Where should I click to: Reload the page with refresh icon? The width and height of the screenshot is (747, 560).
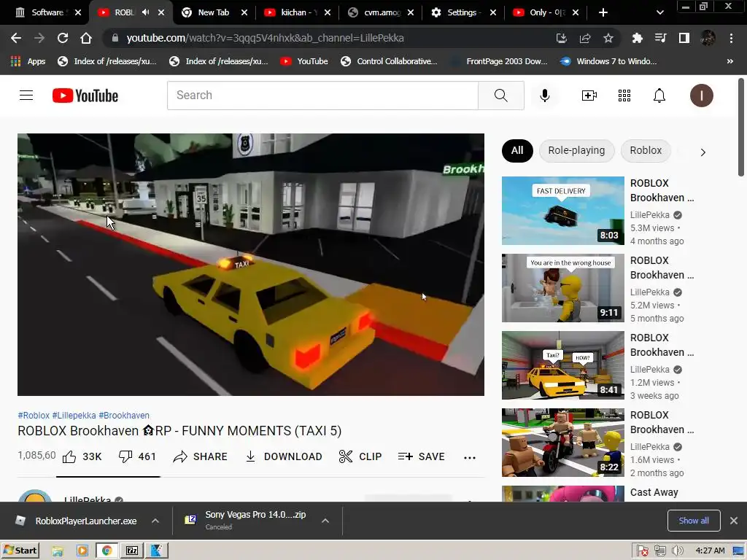coord(63,38)
